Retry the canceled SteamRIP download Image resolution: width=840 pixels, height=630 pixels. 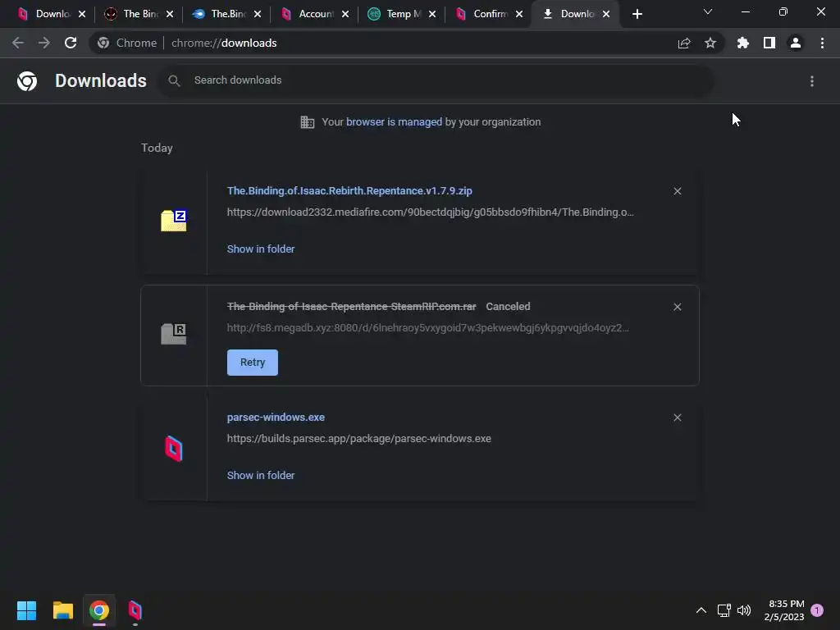coord(253,363)
